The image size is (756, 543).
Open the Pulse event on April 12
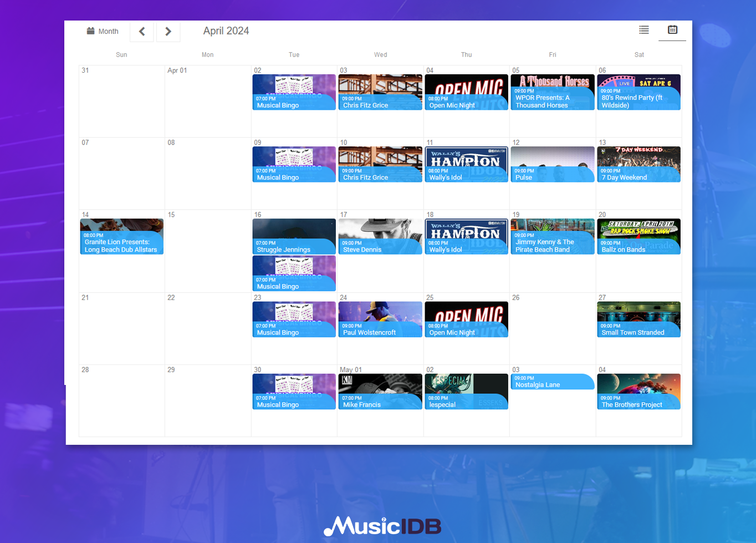[553, 164]
